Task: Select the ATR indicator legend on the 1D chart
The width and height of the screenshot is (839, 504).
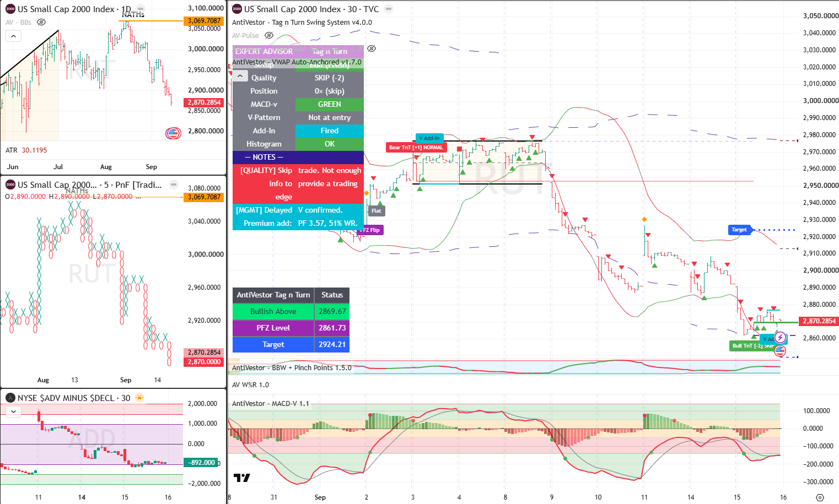Action: point(12,150)
